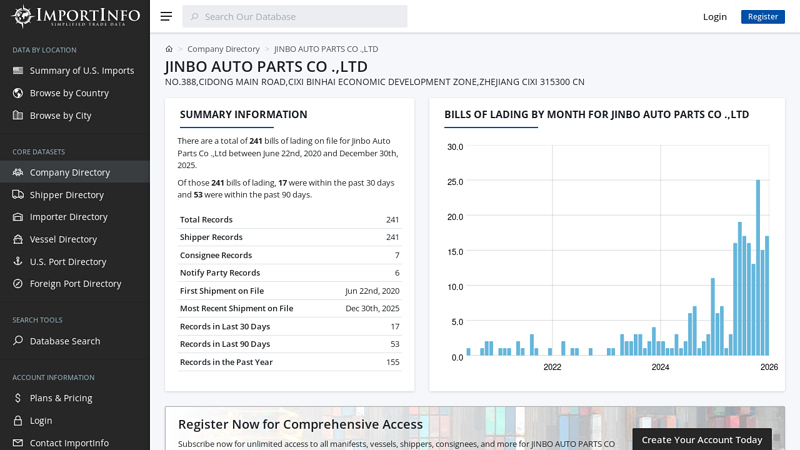This screenshot has width=800, height=450.
Task: Open Browse by Country
Action: pyautogui.click(x=69, y=93)
